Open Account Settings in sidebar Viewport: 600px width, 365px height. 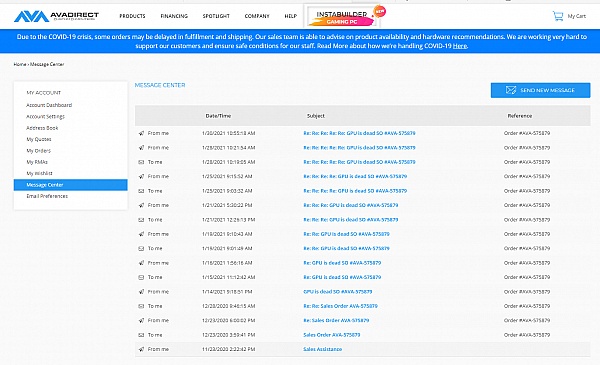coord(46,117)
